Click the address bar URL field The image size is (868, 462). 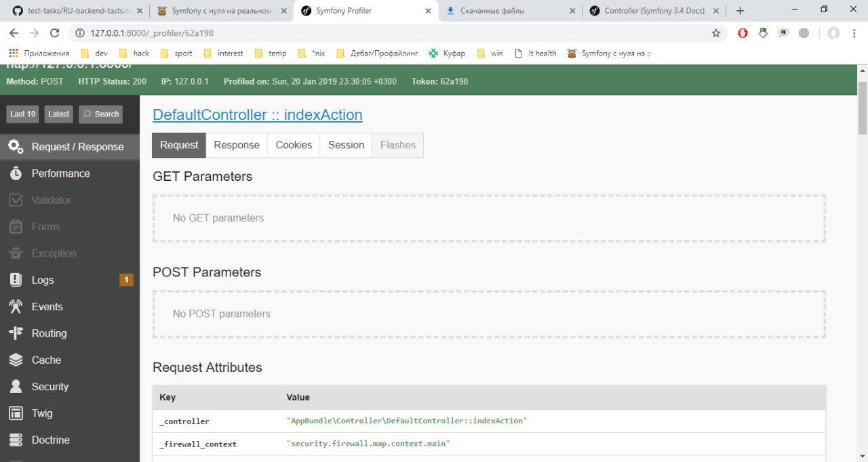pyautogui.click(x=397, y=33)
